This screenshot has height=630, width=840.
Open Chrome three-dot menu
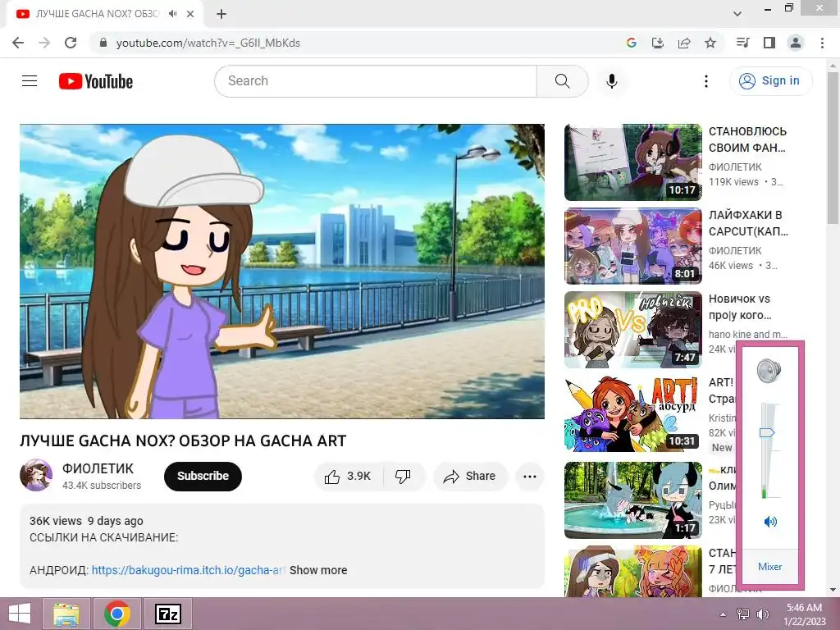(822, 43)
